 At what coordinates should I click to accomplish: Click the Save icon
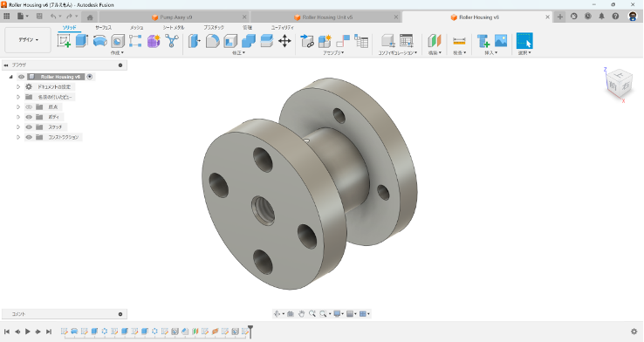39,17
